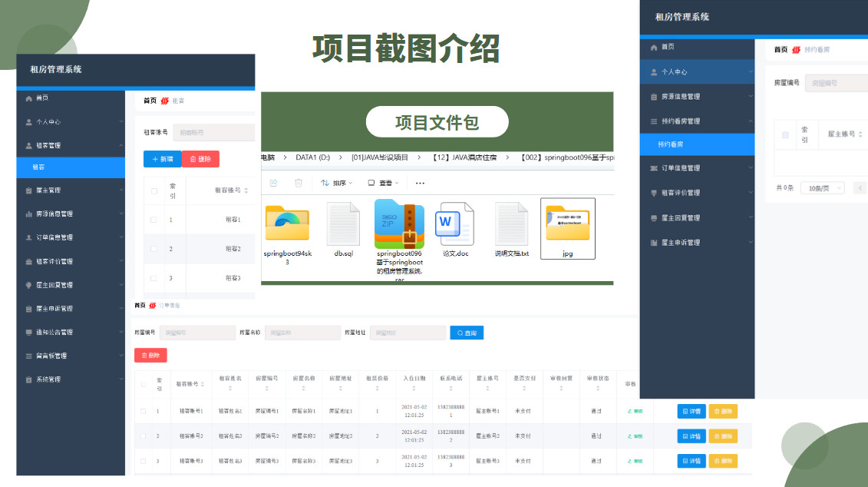Open 个人中心 menu in right sidebar
Viewport: 868px width, 487px height.
click(697, 72)
